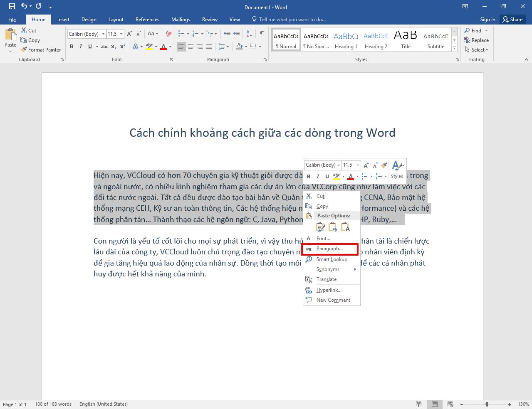Apply strikethrough formatting in ribbon

[x=104, y=47]
